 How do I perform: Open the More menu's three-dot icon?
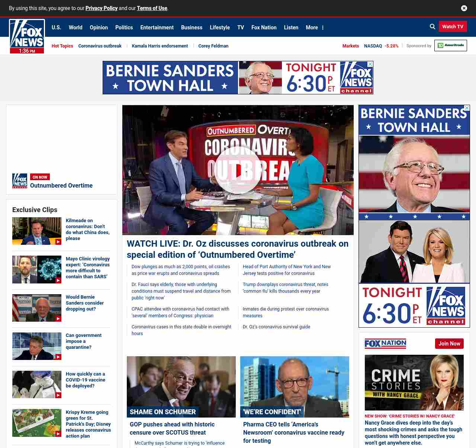(323, 27)
